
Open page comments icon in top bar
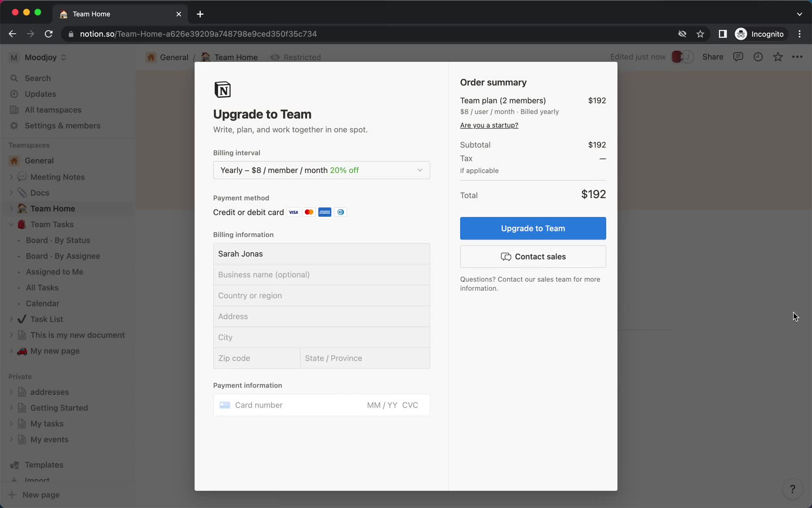738,57
